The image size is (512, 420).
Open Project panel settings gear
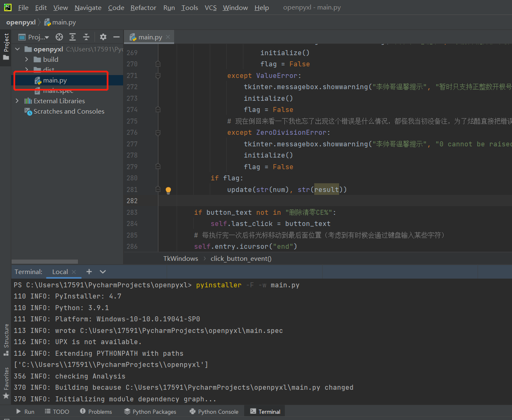click(103, 37)
